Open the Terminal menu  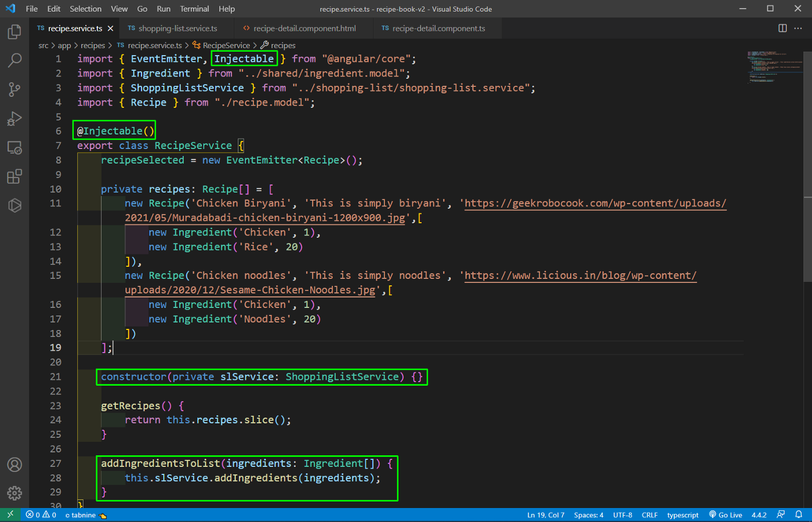click(194, 9)
